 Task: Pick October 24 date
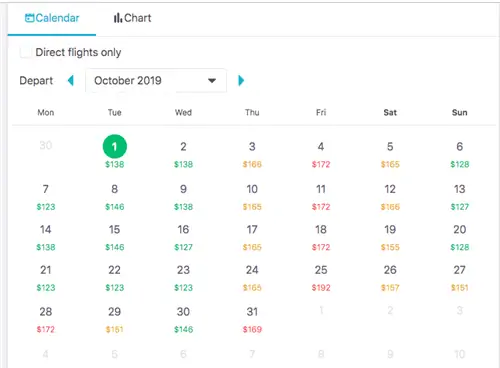(x=252, y=278)
